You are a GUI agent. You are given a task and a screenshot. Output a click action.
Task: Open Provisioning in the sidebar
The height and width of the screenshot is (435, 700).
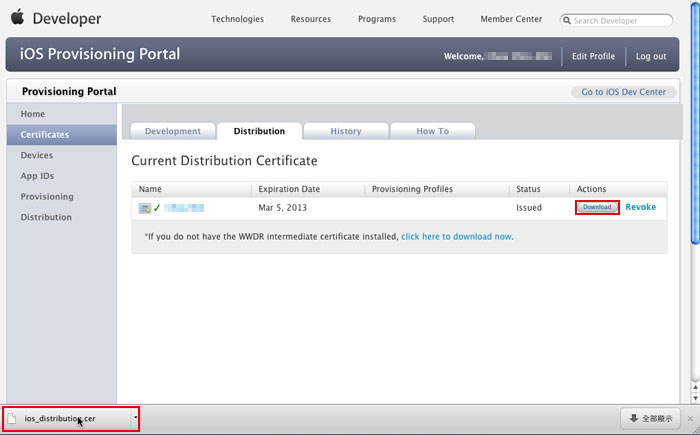pos(62,197)
